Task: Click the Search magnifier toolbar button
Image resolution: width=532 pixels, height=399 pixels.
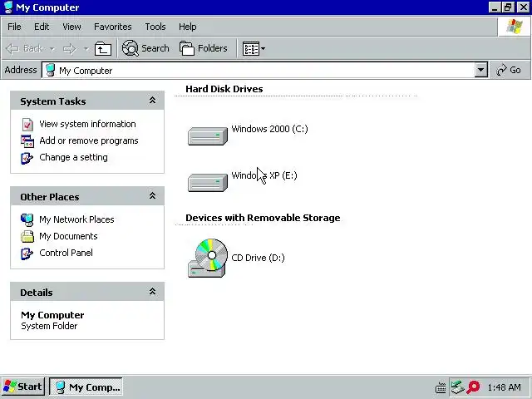Action: (145, 48)
